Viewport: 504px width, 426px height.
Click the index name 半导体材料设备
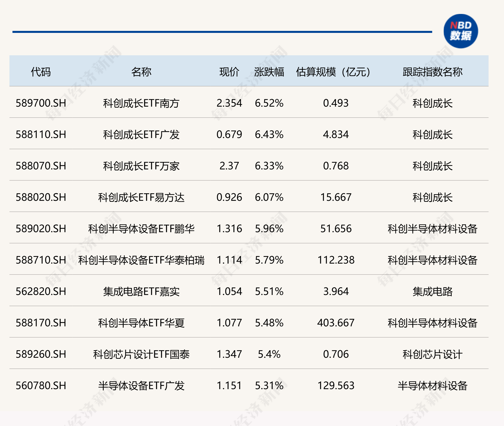coord(432,386)
